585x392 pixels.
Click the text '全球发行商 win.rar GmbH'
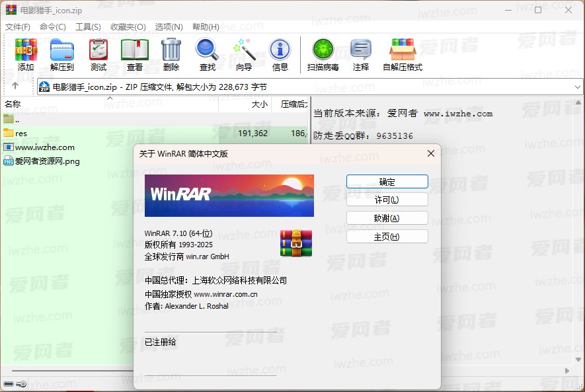pos(186,256)
